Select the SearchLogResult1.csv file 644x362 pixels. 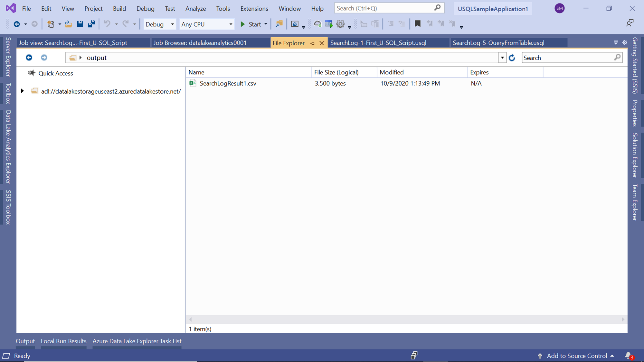[228, 83]
